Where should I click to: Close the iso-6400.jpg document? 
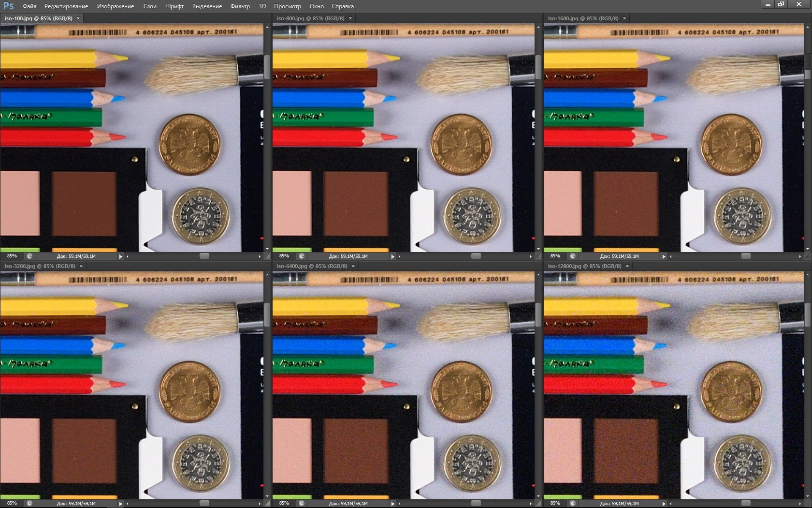(x=353, y=266)
